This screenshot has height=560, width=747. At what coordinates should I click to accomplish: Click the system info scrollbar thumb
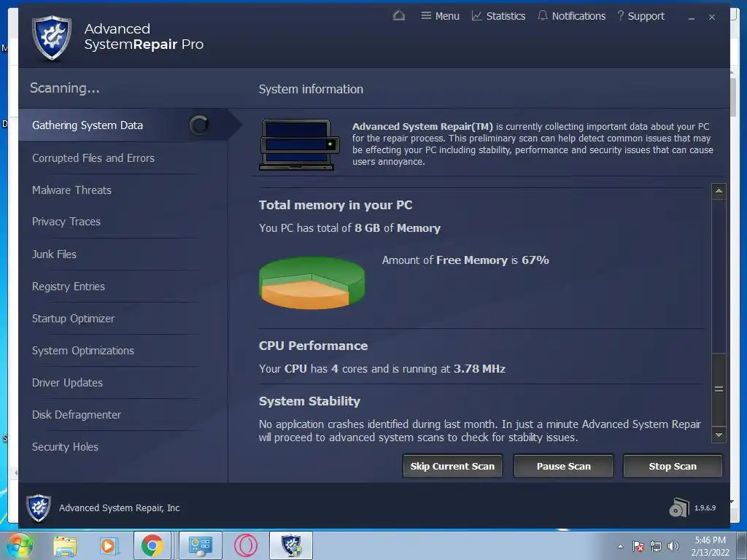pos(719,389)
